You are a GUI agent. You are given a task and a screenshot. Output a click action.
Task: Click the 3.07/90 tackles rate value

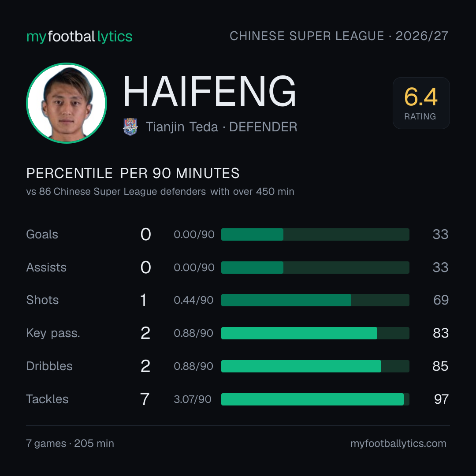[x=193, y=399]
